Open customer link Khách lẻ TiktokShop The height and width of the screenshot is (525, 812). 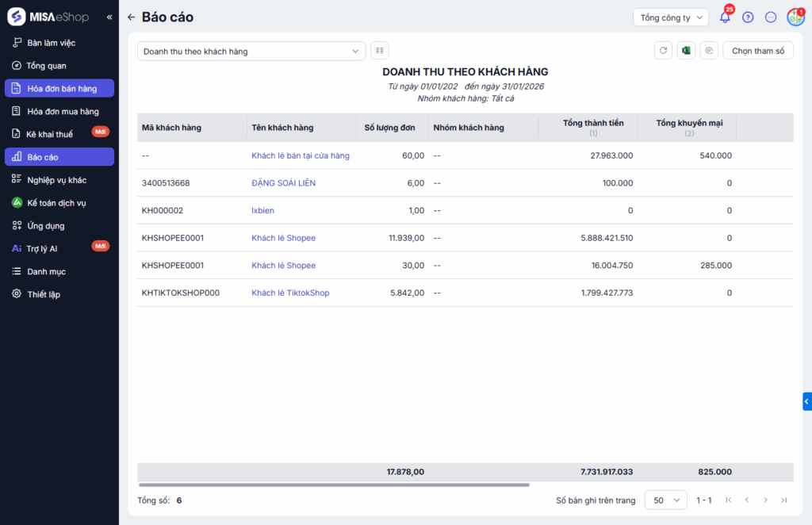click(x=290, y=293)
